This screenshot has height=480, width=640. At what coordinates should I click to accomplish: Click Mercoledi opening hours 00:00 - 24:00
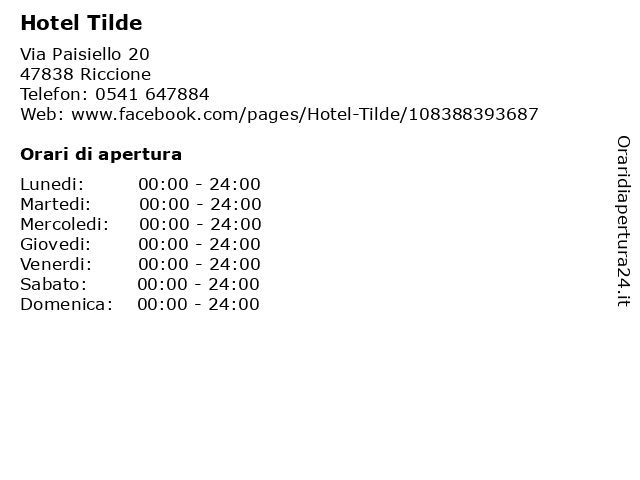click(200, 224)
